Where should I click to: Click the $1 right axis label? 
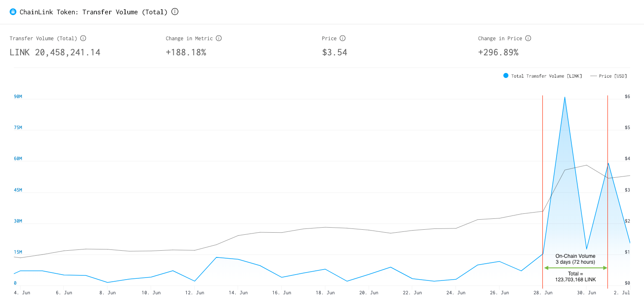(627, 252)
